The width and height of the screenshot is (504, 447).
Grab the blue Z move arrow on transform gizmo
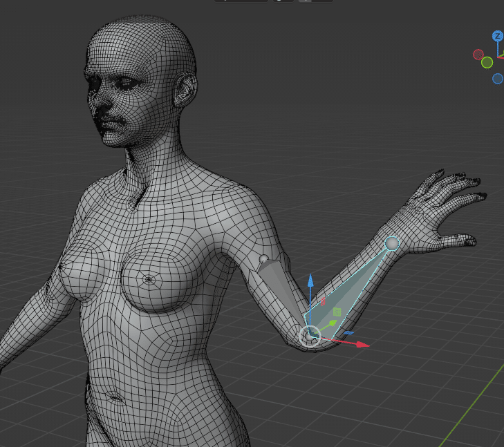310,280
